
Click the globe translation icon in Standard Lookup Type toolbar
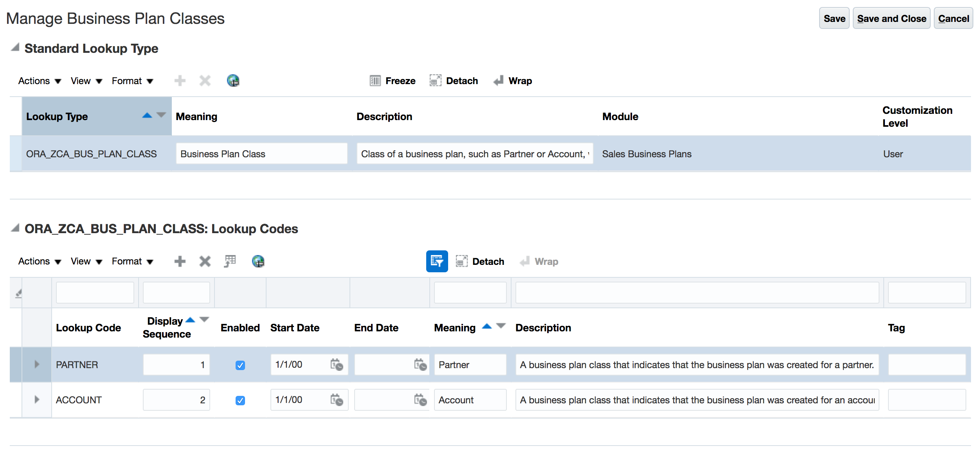click(233, 81)
